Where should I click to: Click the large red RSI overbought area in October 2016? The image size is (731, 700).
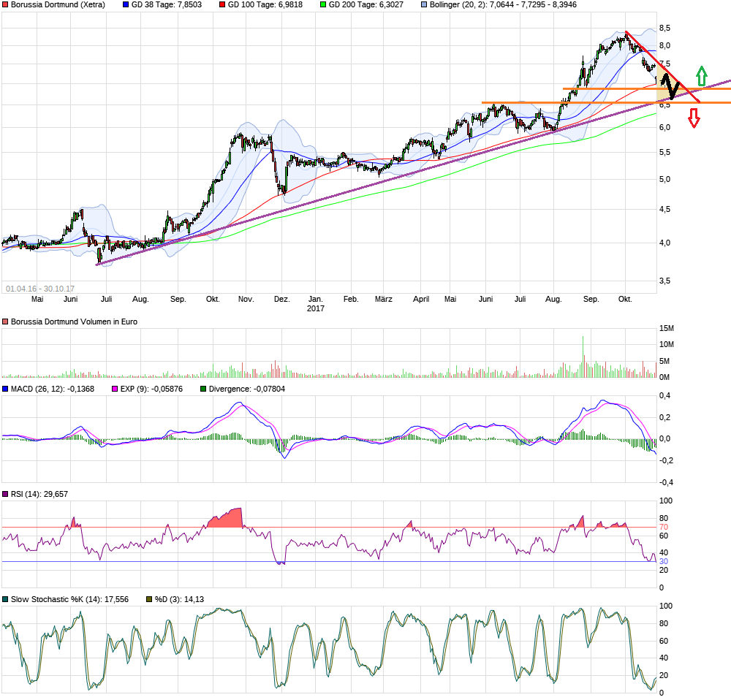(x=227, y=518)
